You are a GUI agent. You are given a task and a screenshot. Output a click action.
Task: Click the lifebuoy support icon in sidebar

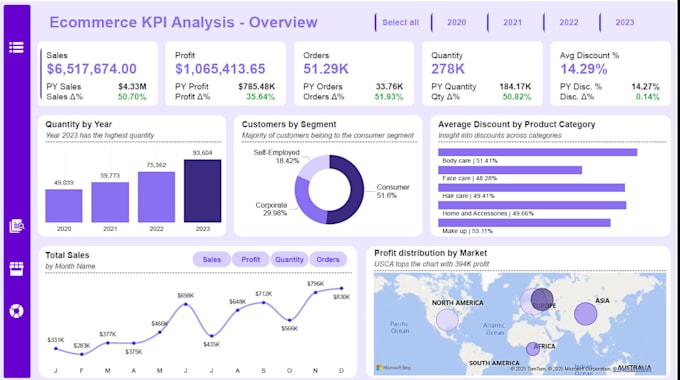click(x=16, y=311)
